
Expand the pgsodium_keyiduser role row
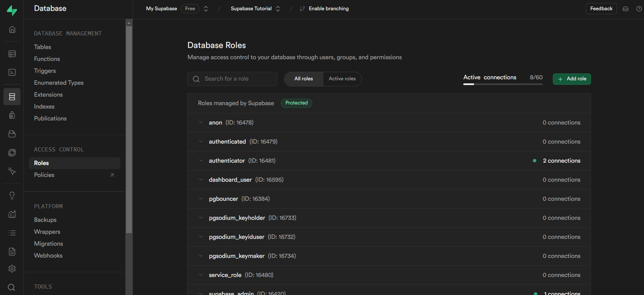(x=389, y=237)
